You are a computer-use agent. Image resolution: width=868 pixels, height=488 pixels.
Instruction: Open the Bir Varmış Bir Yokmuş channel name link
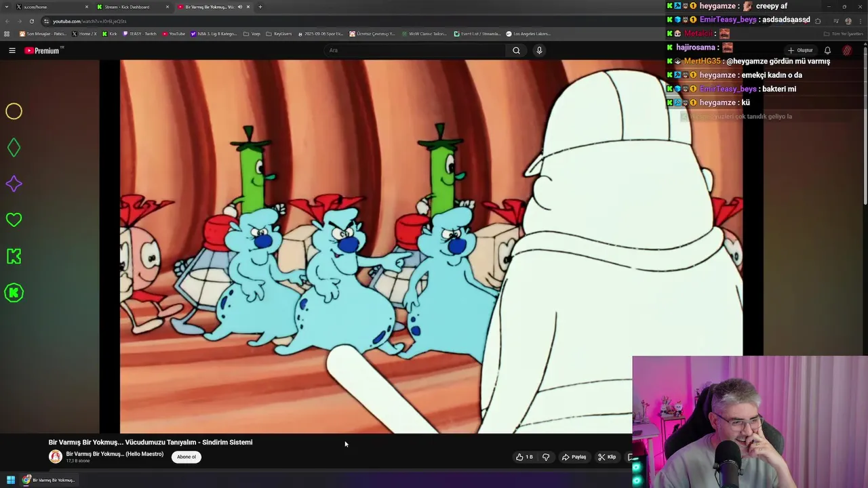[115, 454]
